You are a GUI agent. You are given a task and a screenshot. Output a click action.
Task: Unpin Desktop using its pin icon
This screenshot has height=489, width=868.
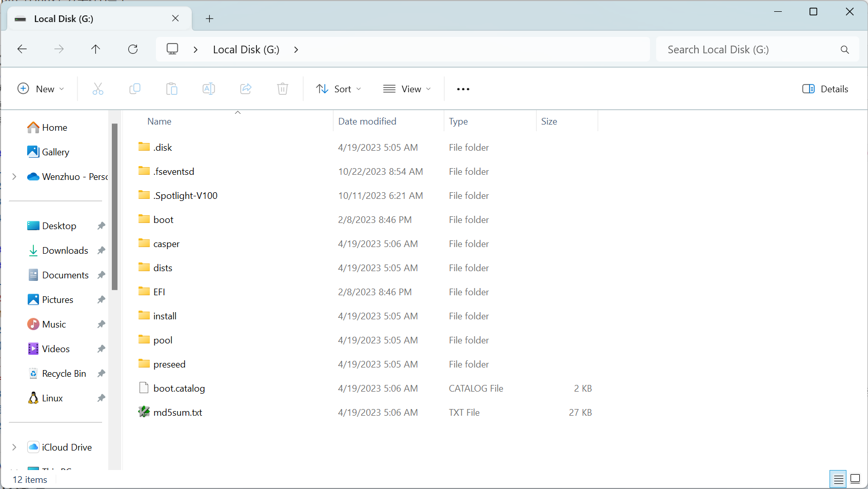(x=101, y=226)
